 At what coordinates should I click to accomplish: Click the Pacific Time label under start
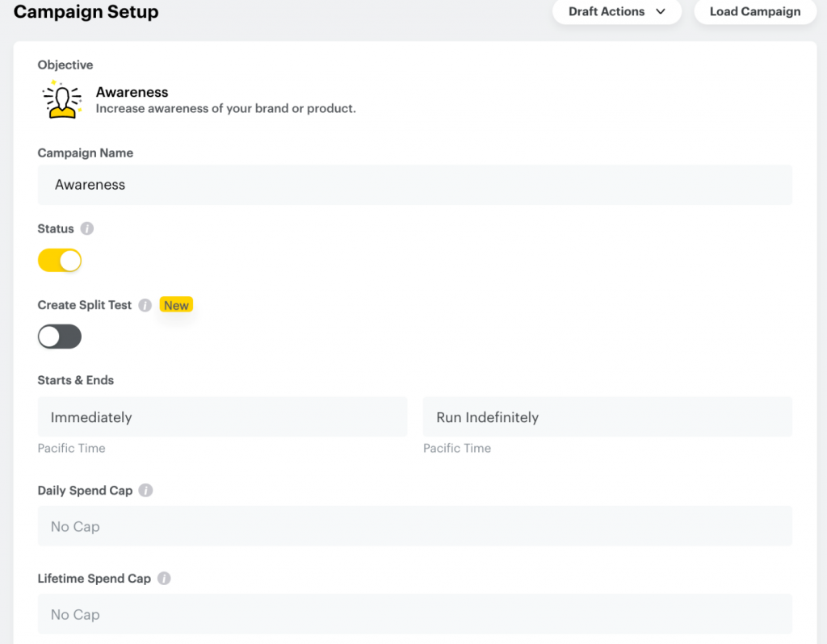[71, 448]
